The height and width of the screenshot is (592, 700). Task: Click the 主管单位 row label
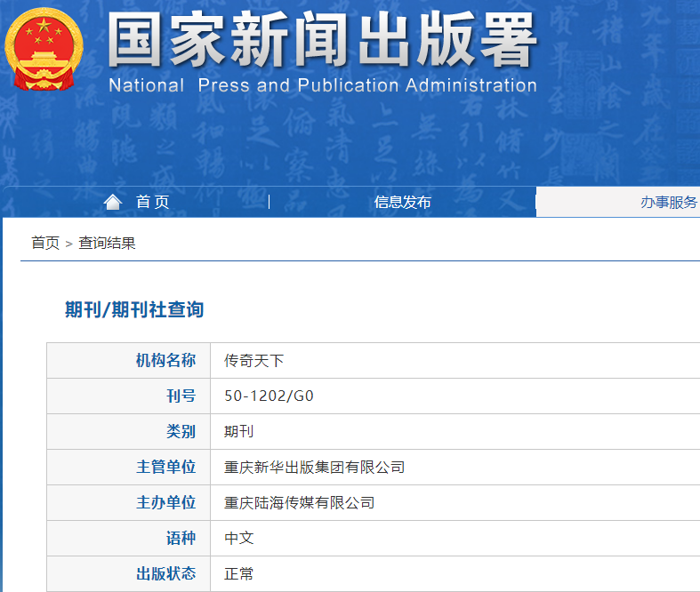(x=165, y=467)
